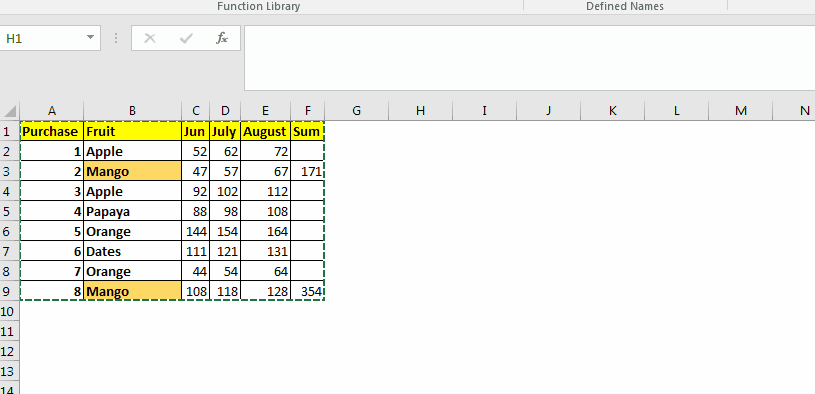
Task: Select column M header
Action: click(741, 111)
